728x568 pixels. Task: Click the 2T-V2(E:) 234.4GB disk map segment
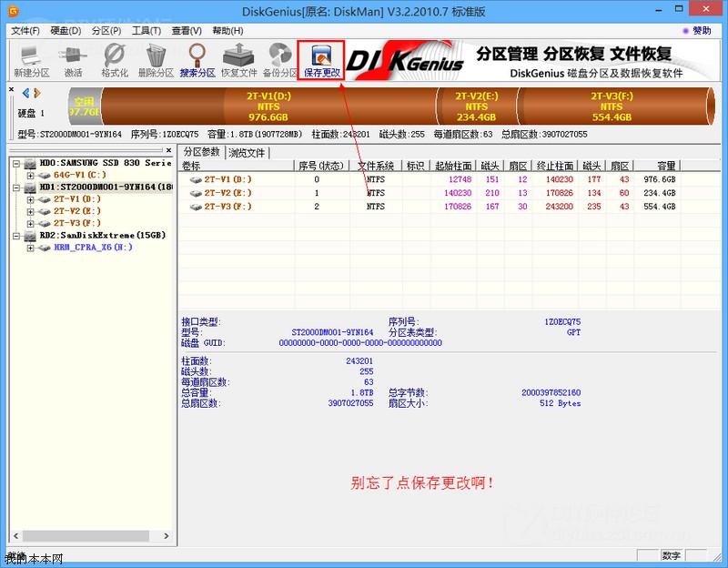476,106
